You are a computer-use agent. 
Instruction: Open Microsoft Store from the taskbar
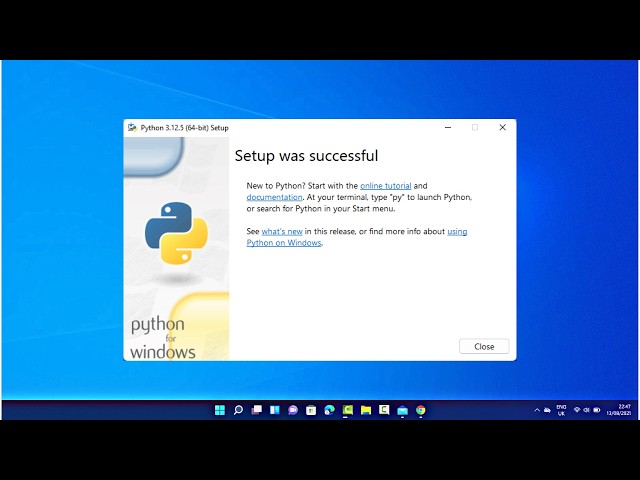311,410
